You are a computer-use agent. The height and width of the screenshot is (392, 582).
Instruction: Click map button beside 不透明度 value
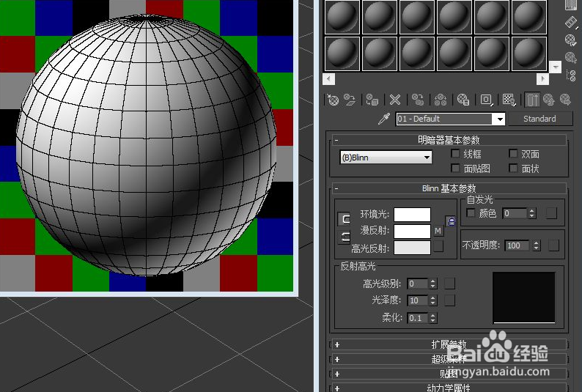pos(553,245)
